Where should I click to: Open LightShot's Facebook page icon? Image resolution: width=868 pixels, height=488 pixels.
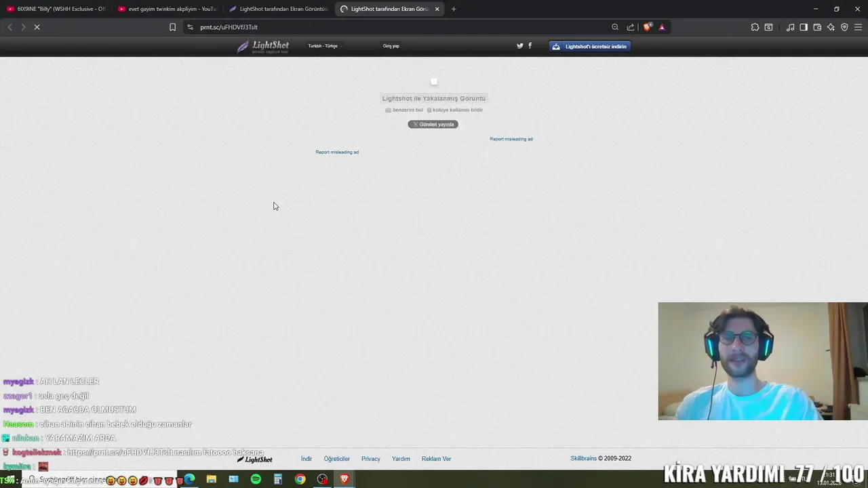(530, 46)
